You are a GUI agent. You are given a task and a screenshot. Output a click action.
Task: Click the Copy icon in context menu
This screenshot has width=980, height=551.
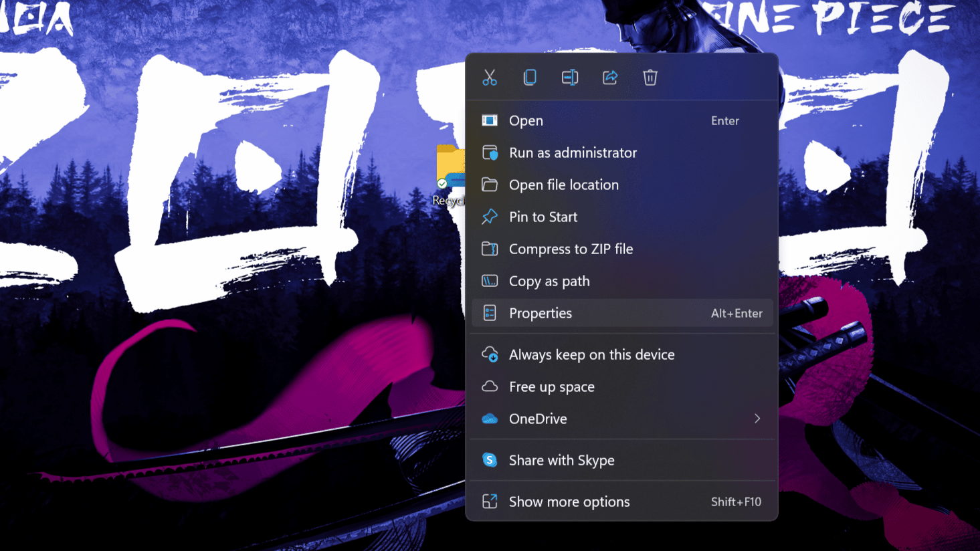(530, 78)
